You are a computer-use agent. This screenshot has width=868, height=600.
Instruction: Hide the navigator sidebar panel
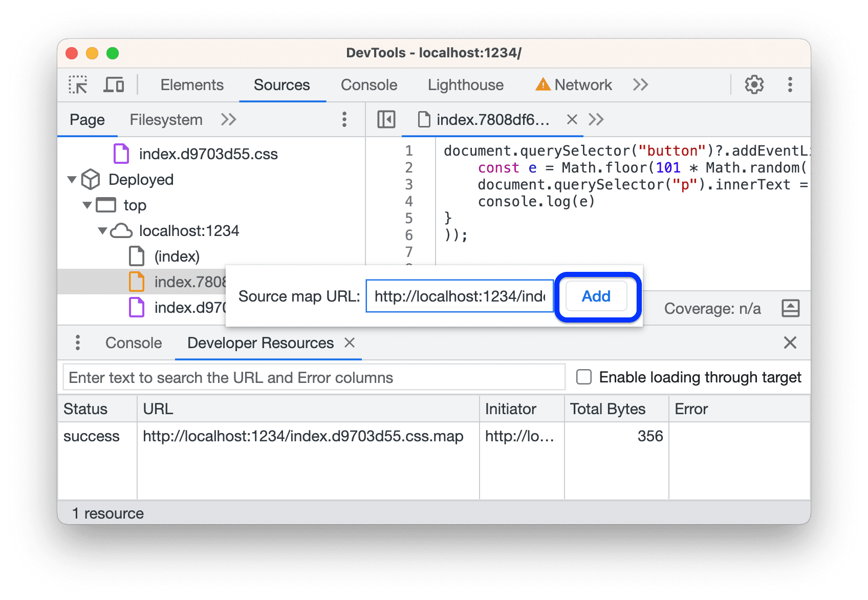pyautogui.click(x=386, y=119)
